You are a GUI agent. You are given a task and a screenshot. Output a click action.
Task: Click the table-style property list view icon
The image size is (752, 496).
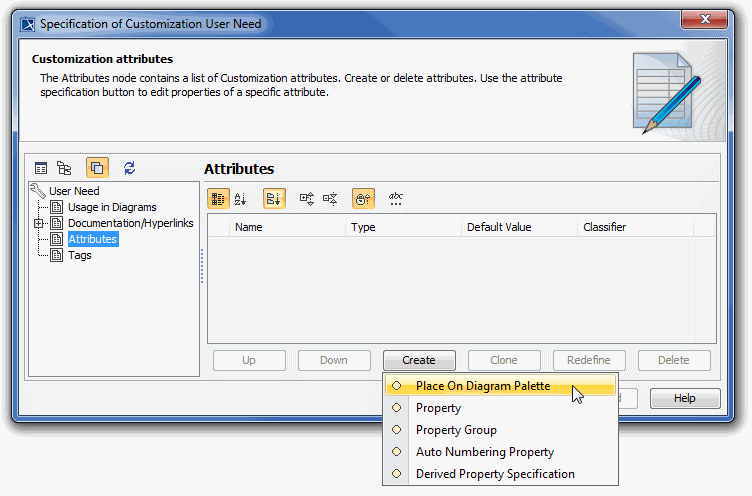click(x=41, y=168)
